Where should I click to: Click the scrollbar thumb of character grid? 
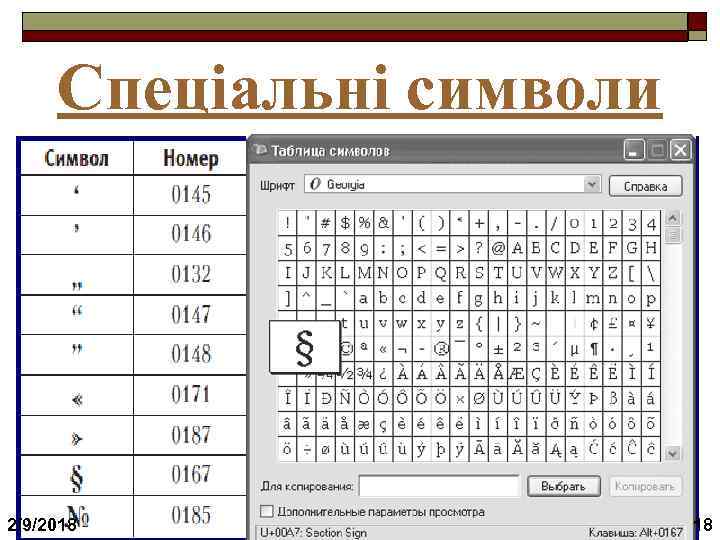tap(672, 236)
